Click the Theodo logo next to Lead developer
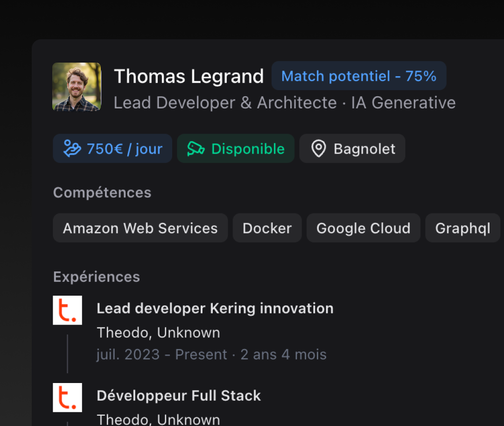The height and width of the screenshot is (426, 504). point(67,310)
